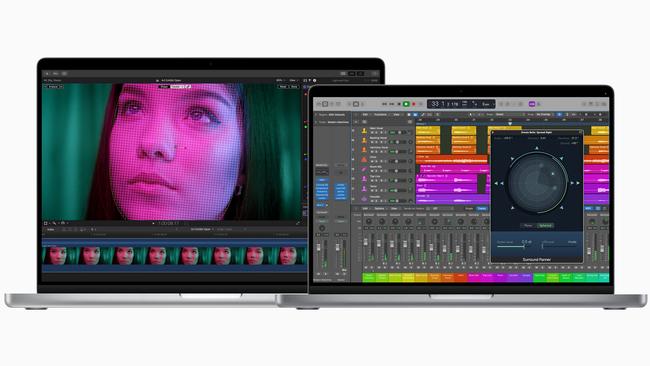Click the red record button in Logic
This screenshot has height=366, width=650.
tap(413, 104)
